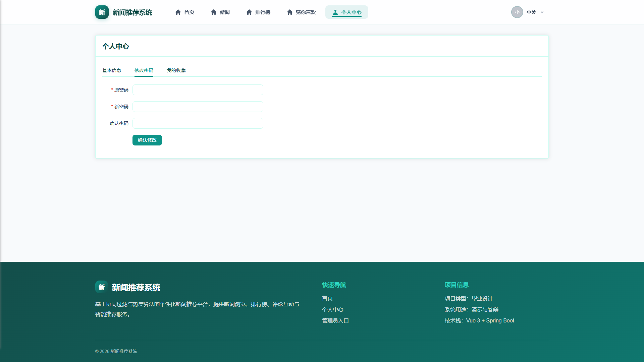
Task: Click the icon next to 排行榜 nav item
Action: [x=249, y=12]
